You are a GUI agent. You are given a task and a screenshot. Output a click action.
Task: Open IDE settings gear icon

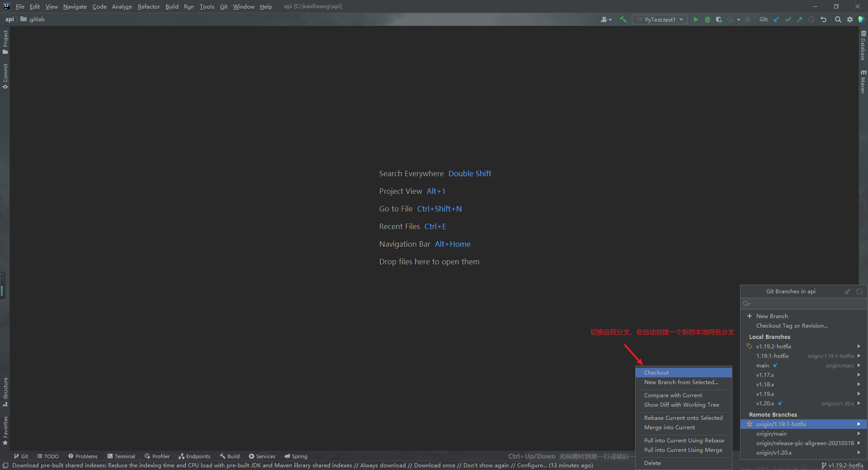coord(850,19)
